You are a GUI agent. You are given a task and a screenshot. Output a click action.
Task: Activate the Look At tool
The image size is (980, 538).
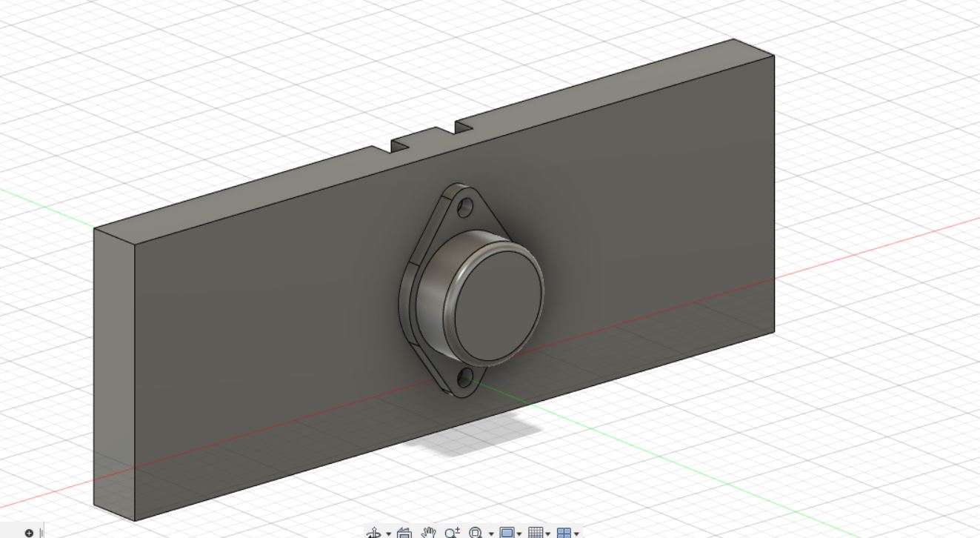point(404,533)
